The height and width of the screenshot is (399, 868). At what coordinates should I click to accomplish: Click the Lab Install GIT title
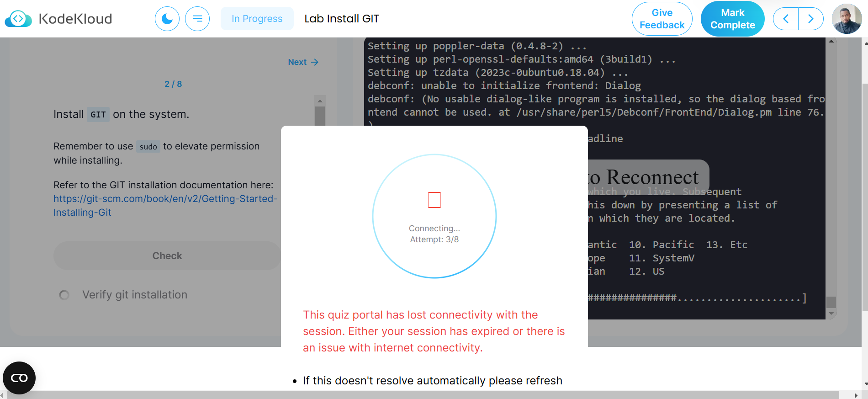click(342, 19)
